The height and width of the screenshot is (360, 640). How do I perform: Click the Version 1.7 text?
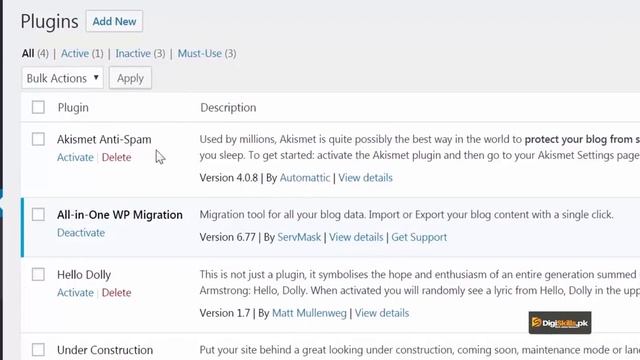(x=224, y=313)
